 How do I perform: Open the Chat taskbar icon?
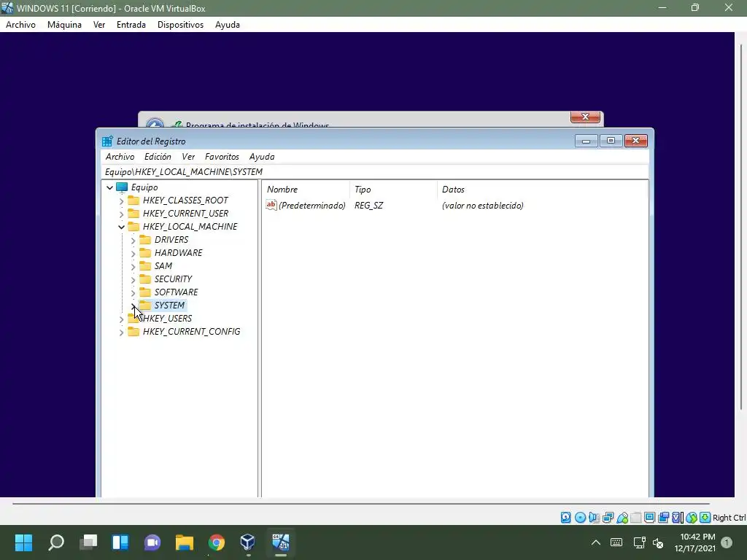152,542
